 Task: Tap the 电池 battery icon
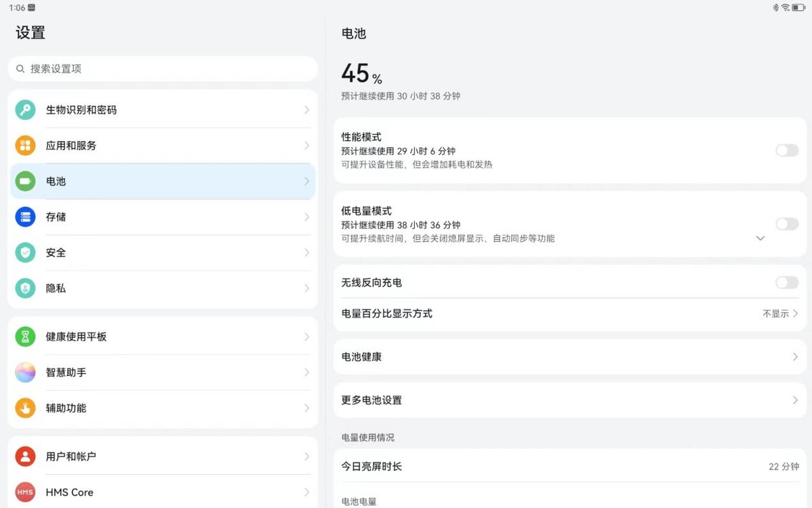[25, 181]
